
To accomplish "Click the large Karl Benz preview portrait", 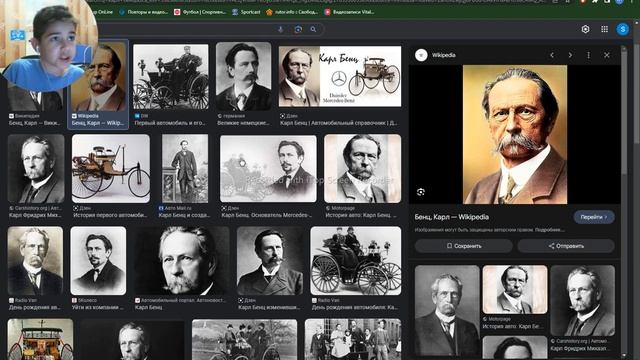I will click(515, 134).
